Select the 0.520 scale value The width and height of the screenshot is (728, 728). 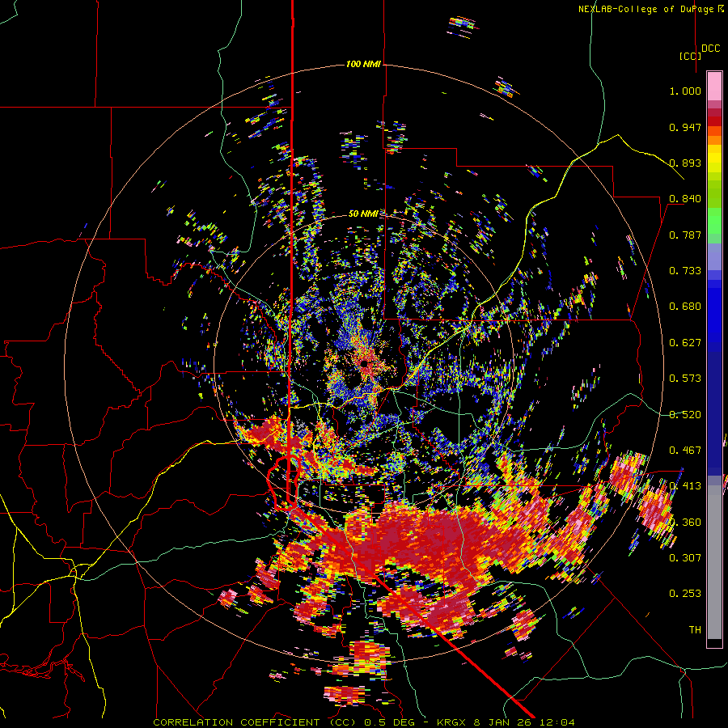point(685,415)
